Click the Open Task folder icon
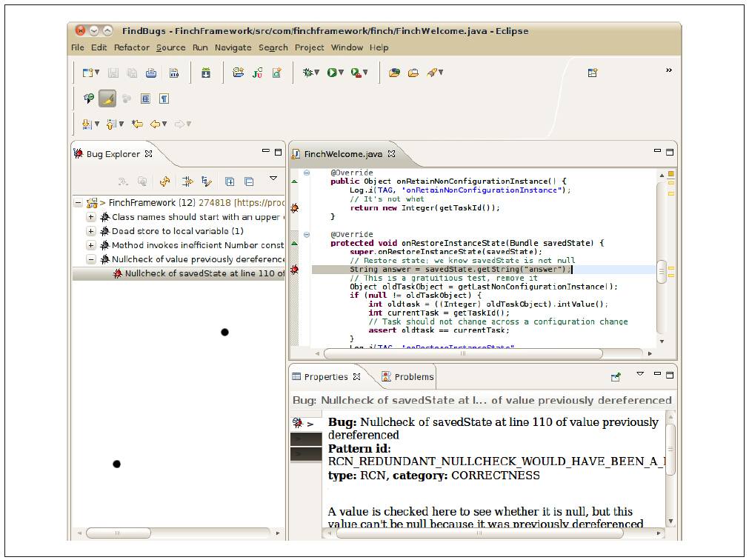 [413, 73]
